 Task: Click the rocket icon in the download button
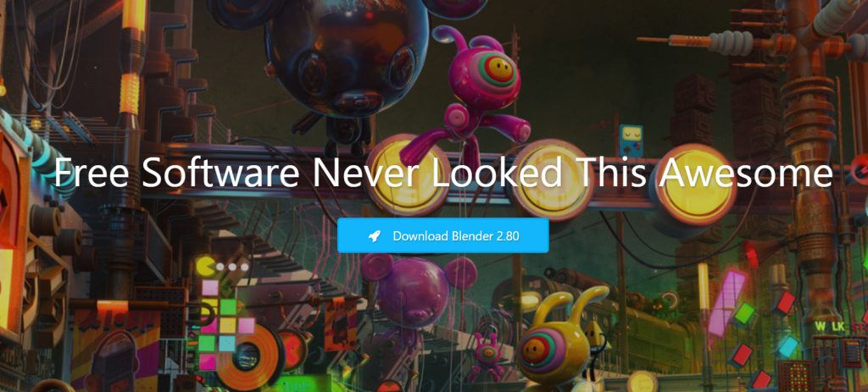point(375,236)
